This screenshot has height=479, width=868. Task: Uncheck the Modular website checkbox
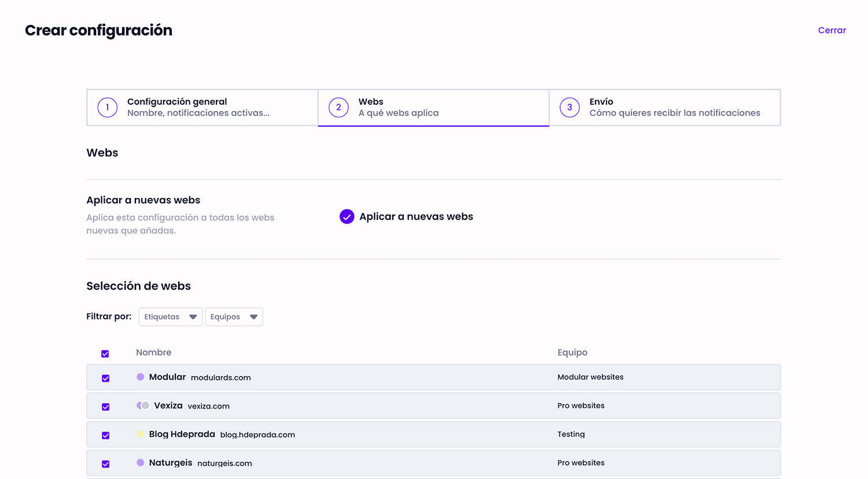(x=105, y=378)
